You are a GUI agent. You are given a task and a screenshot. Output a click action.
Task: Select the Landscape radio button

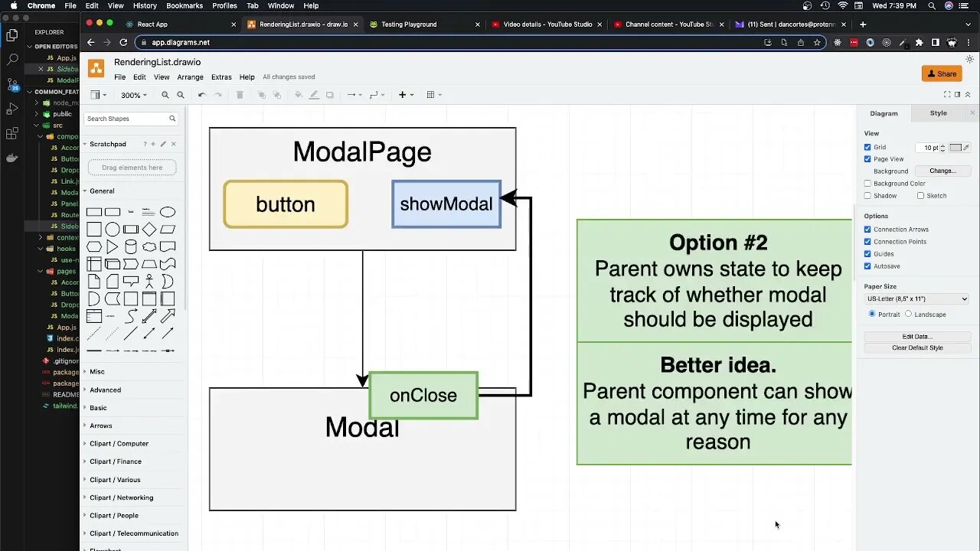click(909, 314)
